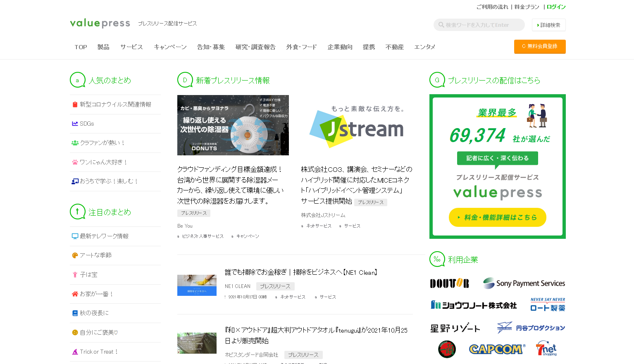Image resolution: width=634 pixels, height=364 pixels.
Task: Click the ビジネス・人事サービス category tag
Action: tap(203, 236)
